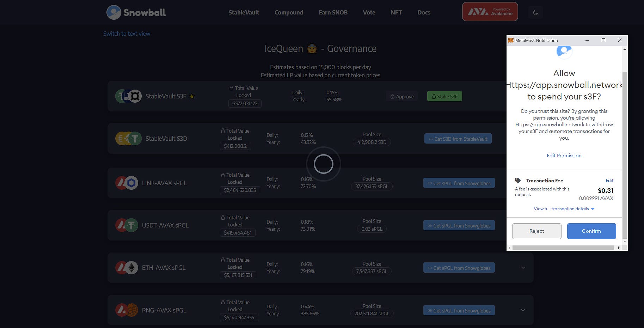Viewport: 644px width, 328px height.
Task: Click the MetaMask vertical scrollbar
Action: click(625, 155)
